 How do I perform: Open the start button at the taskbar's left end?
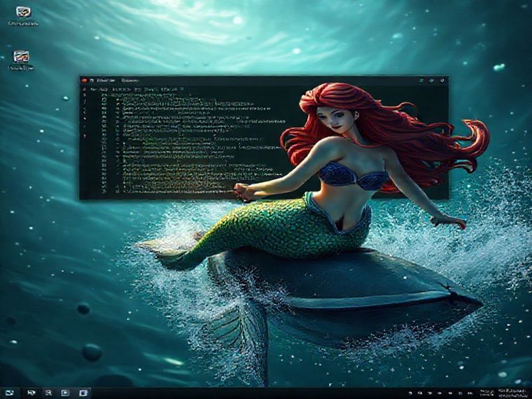click(x=9, y=393)
